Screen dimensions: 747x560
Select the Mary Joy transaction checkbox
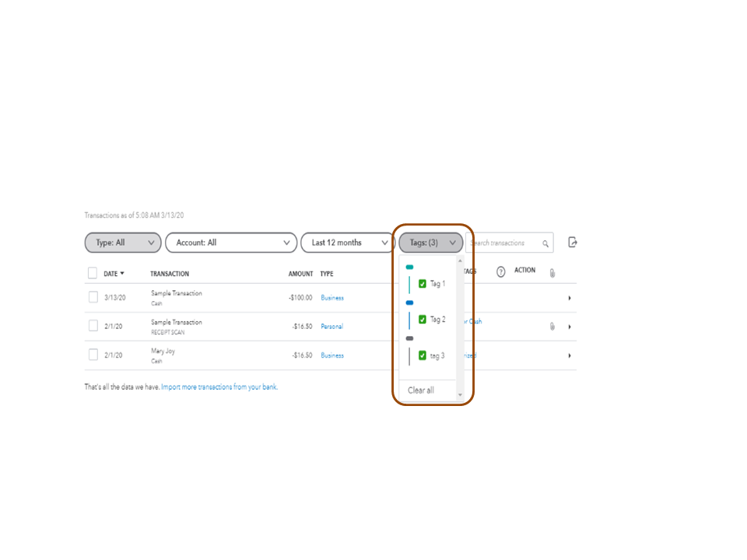click(x=93, y=355)
